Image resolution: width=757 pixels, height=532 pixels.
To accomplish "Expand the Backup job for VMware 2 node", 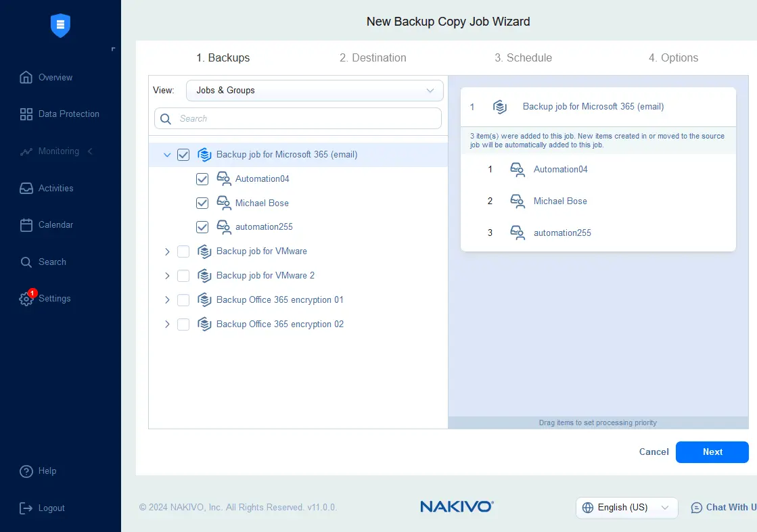I will (167, 275).
